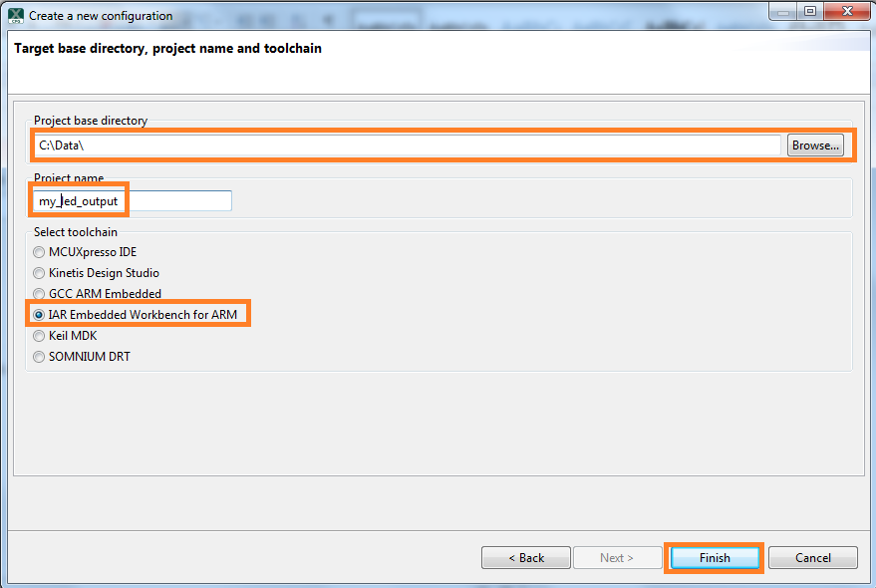Click into the Project name text field

(x=132, y=201)
